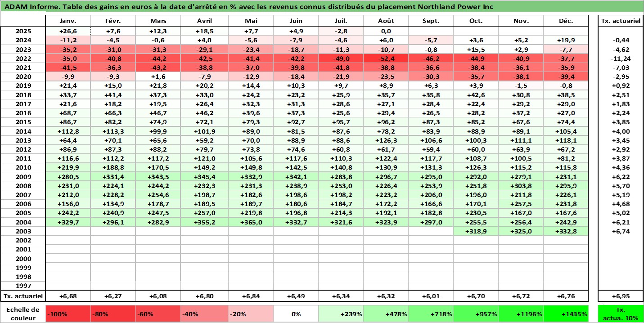The width and height of the screenshot is (644, 323).
Task: Click the -49,0 cell for July 2022
Action: point(341,58)
